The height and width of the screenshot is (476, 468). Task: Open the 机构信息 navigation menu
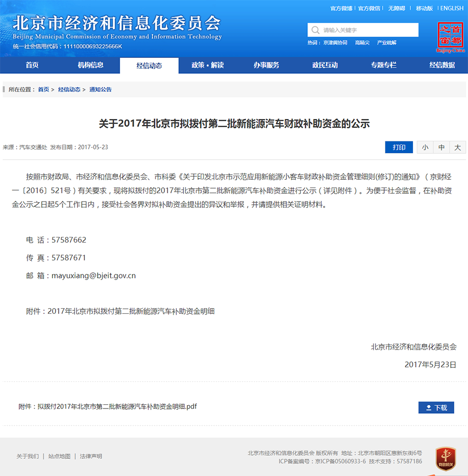pos(90,65)
